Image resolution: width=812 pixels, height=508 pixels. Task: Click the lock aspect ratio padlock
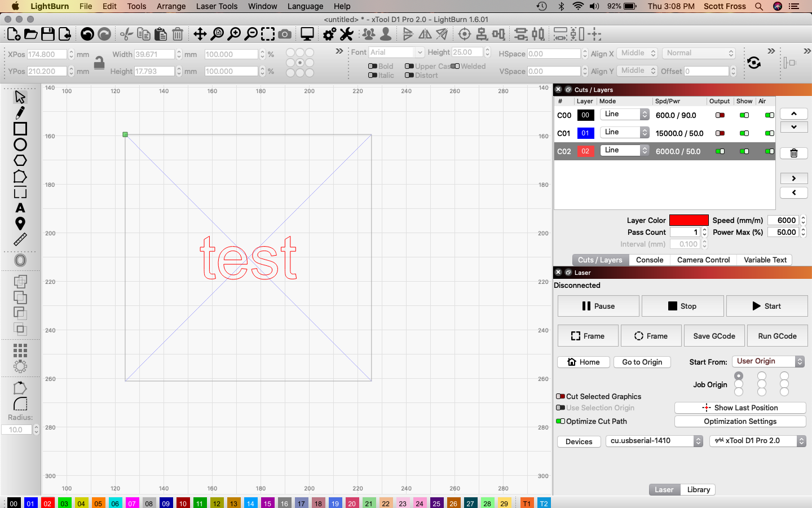(99, 62)
